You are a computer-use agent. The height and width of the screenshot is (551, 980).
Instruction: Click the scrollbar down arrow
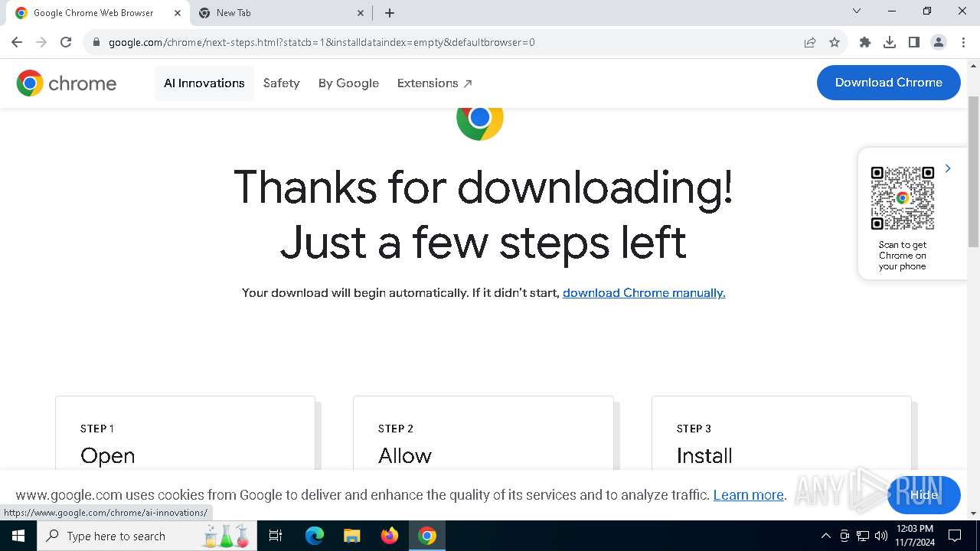[973, 514]
